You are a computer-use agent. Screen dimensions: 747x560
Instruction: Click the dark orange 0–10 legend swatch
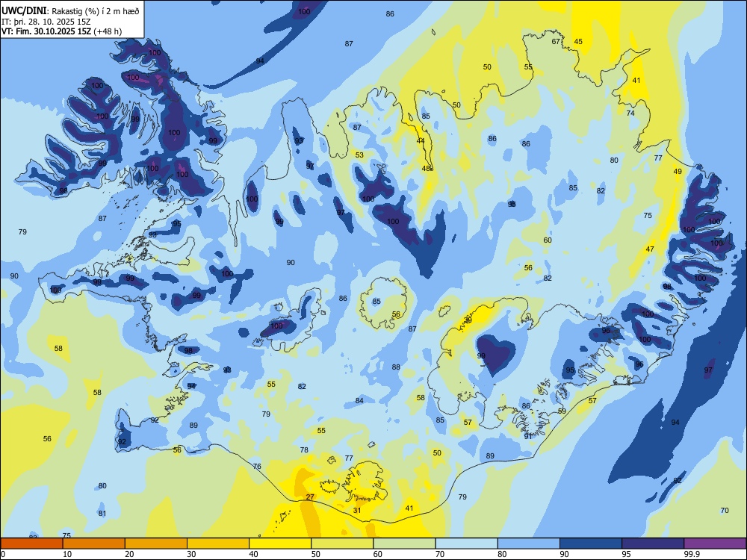[31, 544]
